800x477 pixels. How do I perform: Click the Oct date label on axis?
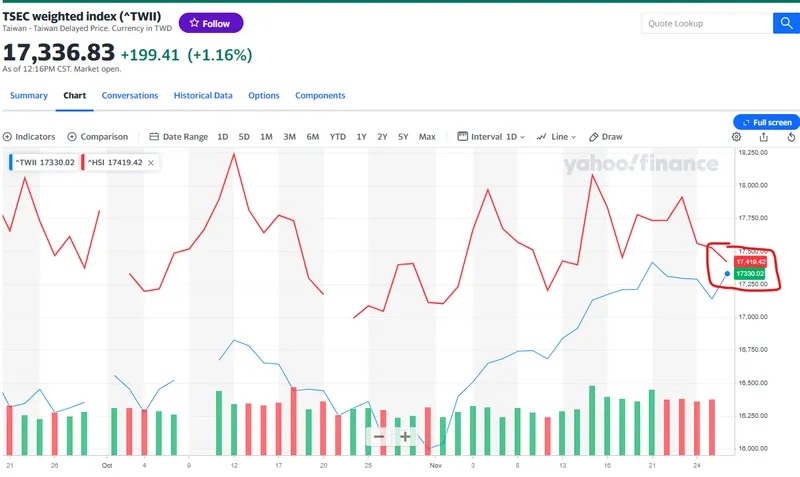coord(107,465)
